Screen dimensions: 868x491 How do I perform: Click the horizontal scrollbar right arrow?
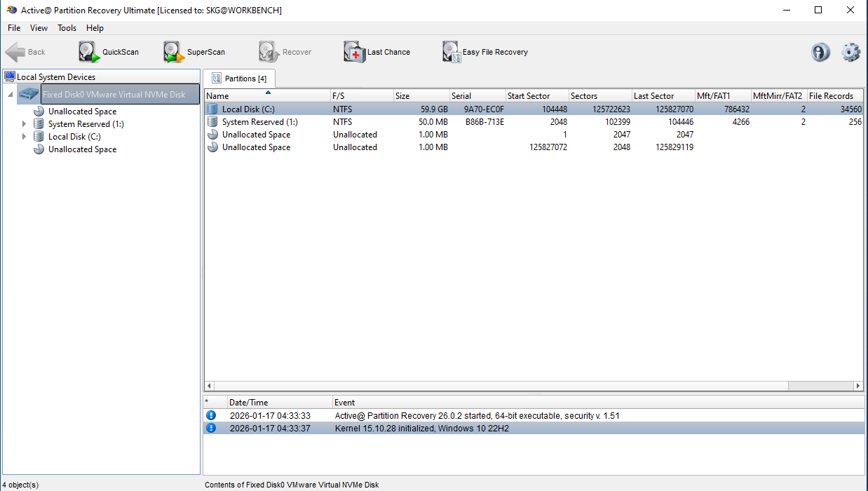(x=858, y=386)
